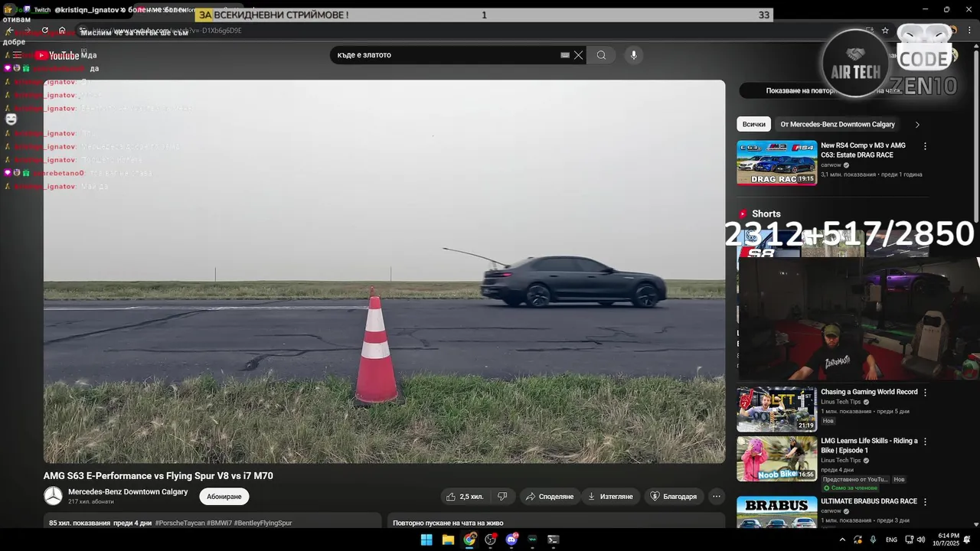
Task: Open the #BentleyFlyingSpur hashtag link
Action: click(263, 523)
